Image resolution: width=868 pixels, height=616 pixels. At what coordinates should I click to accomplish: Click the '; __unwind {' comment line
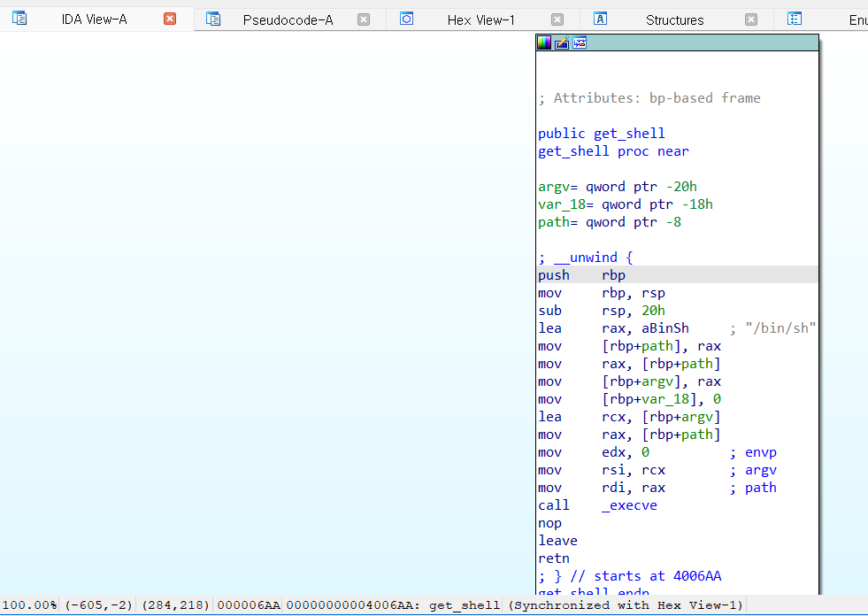585,258
